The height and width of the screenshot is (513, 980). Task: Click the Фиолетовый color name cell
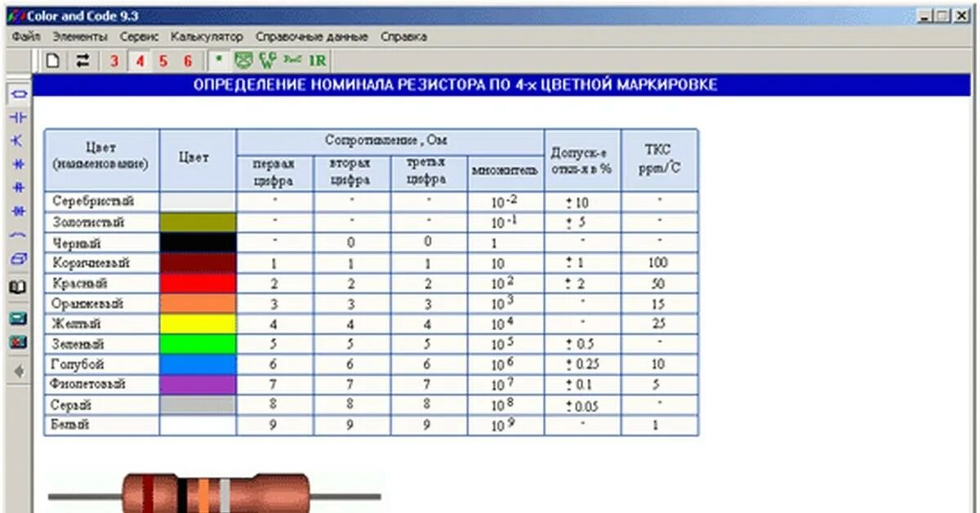coord(101,384)
